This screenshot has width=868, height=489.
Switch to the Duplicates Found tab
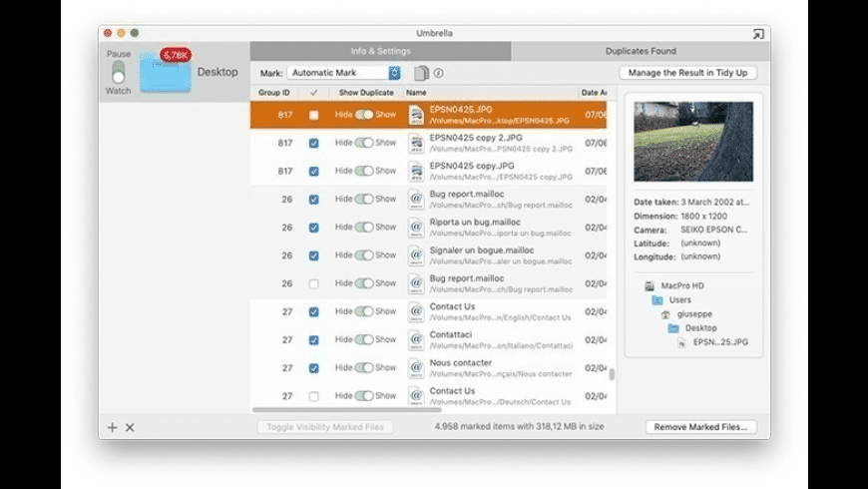click(x=640, y=51)
